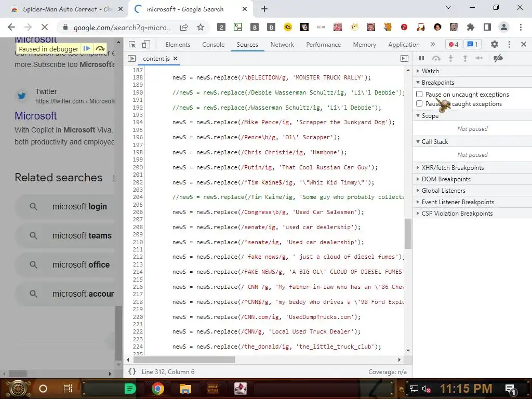
Task: Step over next function call in overlay
Action: click(100, 48)
